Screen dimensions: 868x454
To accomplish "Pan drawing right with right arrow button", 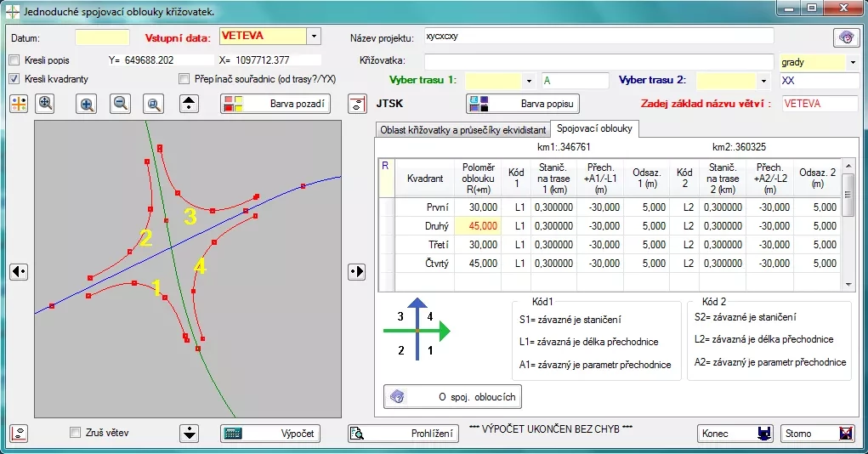I will pyautogui.click(x=357, y=271).
